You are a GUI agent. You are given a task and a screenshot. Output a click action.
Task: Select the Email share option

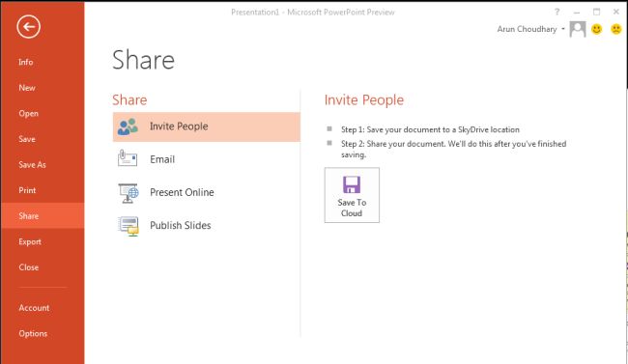(x=206, y=159)
